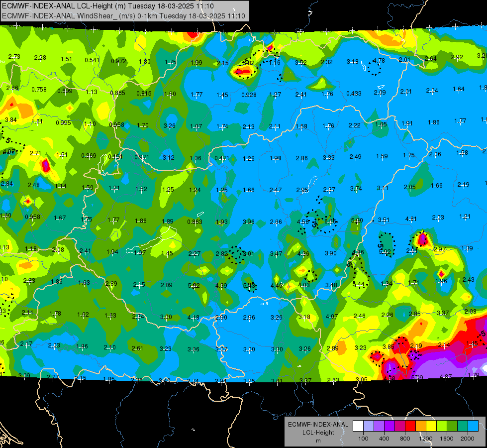Viewport: 487px width, 448px height.
Task: Click the LCL-Height header line
Action: pos(108,6)
